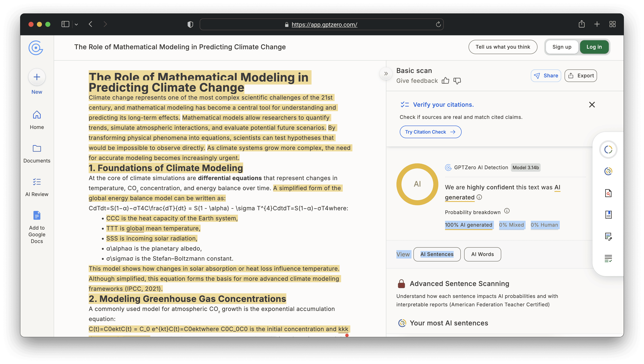Viewport: 644px width, 364px height.
Task: Open the AI Review checklist icon
Action: 37,182
